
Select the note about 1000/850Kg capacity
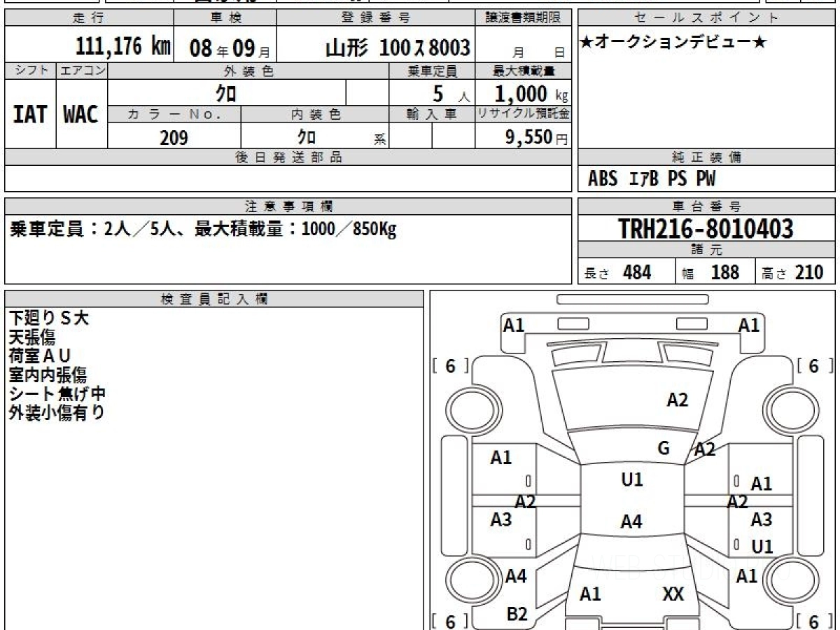click(x=203, y=229)
